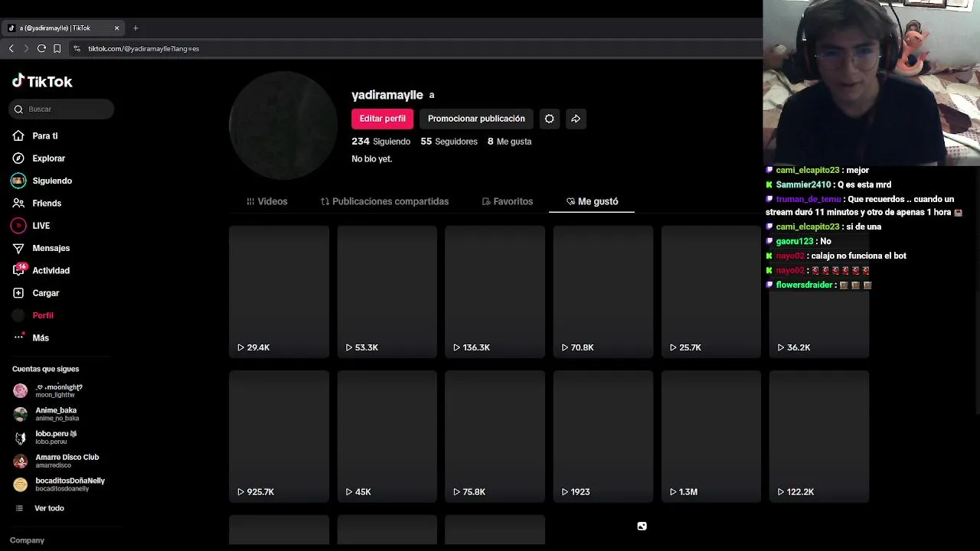Click the browser forward arrow
980x551 pixels.
tap(26, 48)
